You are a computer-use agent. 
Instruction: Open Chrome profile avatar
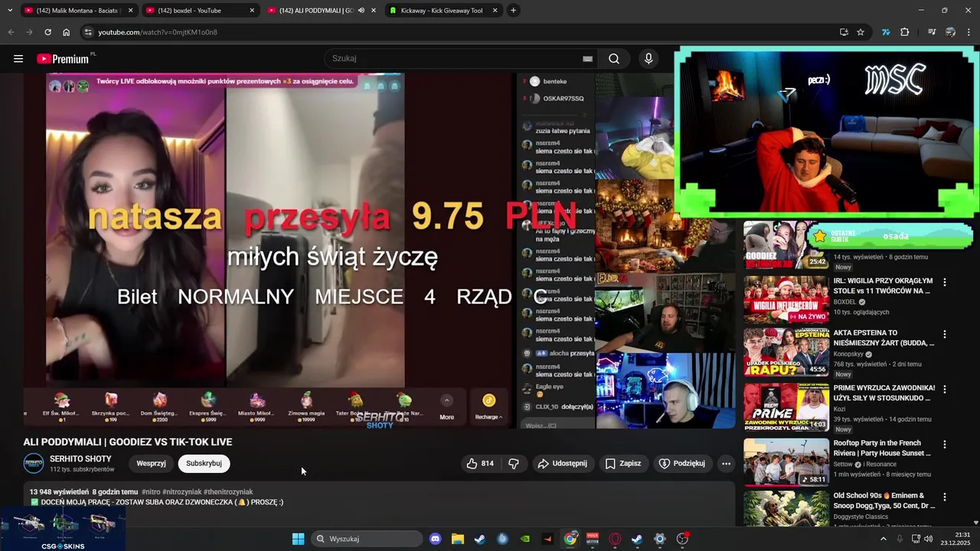tap(950, 32)
